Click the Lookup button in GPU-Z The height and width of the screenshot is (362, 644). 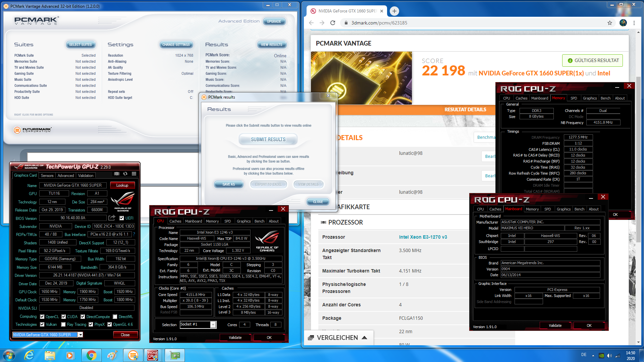(x=122, y=185)
